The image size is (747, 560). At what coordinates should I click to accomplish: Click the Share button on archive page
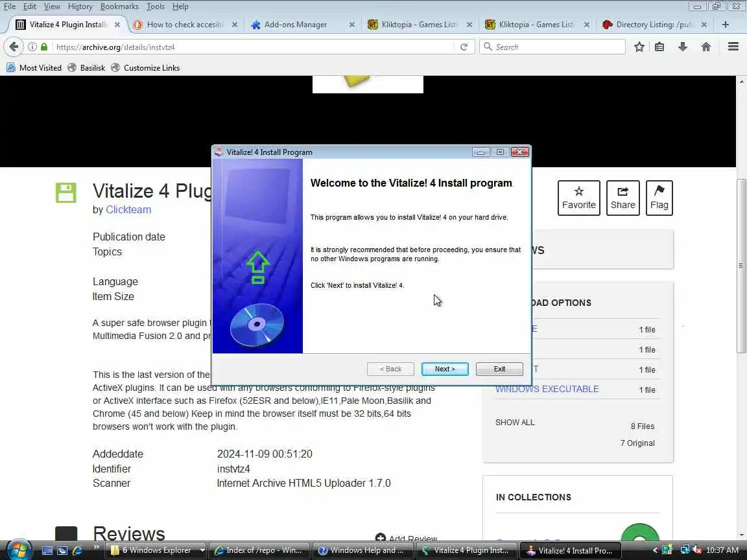[622, 198]
